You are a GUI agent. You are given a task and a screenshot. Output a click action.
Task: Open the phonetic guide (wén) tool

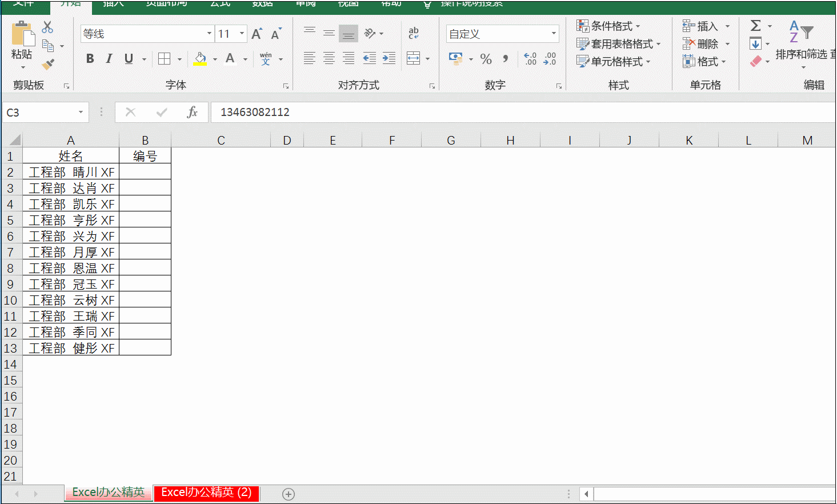click(x=266, y=58)
